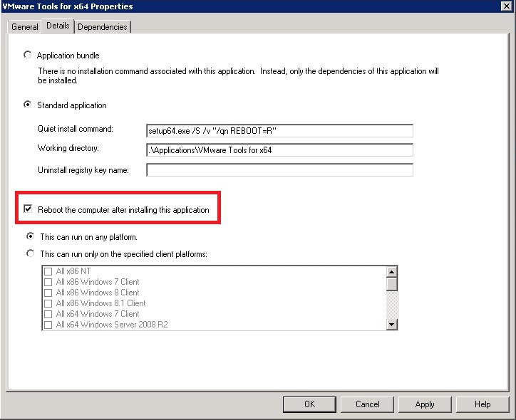
Task: Check All x86 Windows 8 Client
Action: tap(48, 293)
